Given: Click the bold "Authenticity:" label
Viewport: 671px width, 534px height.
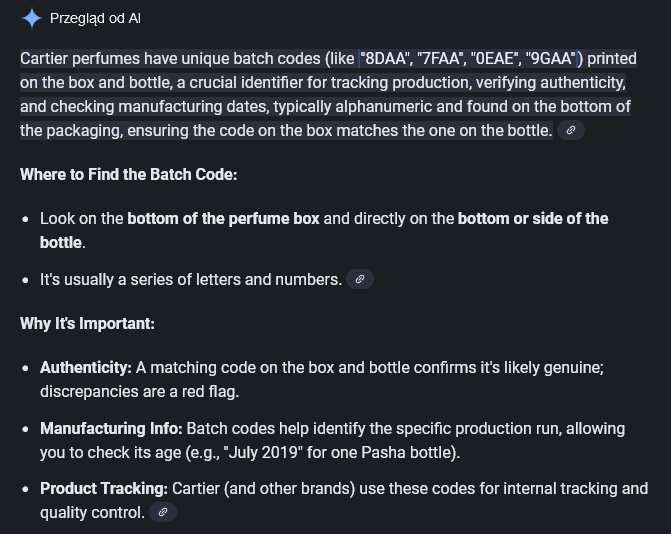Looking at the screenshot, I should coord(86,368).
